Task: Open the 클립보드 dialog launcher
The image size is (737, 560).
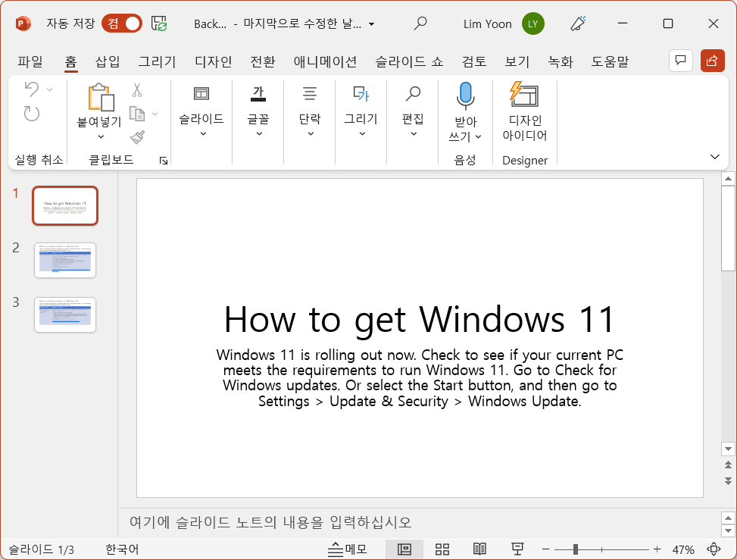Action: [x=164, y=161]
